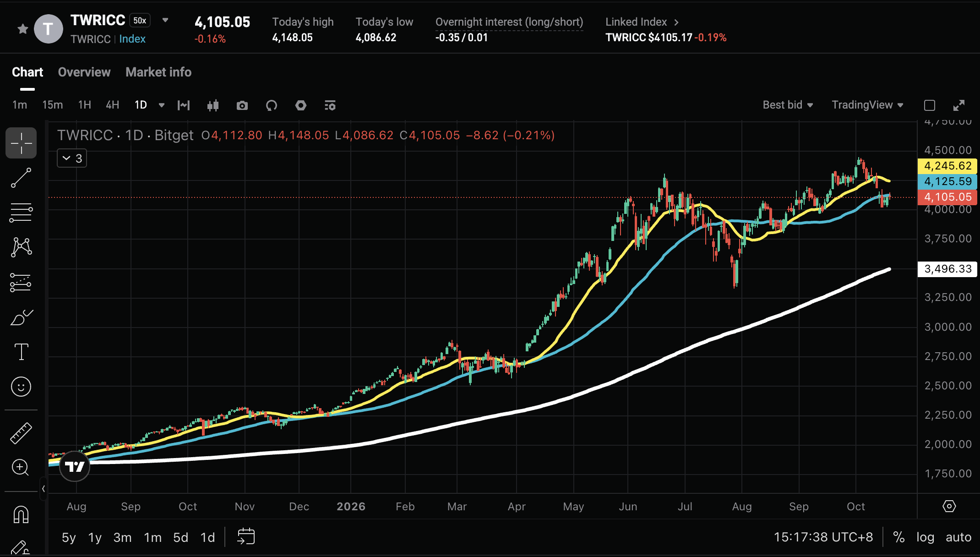Switch to the Overview tab
The image size is (980, 557).
coord(84,72)
